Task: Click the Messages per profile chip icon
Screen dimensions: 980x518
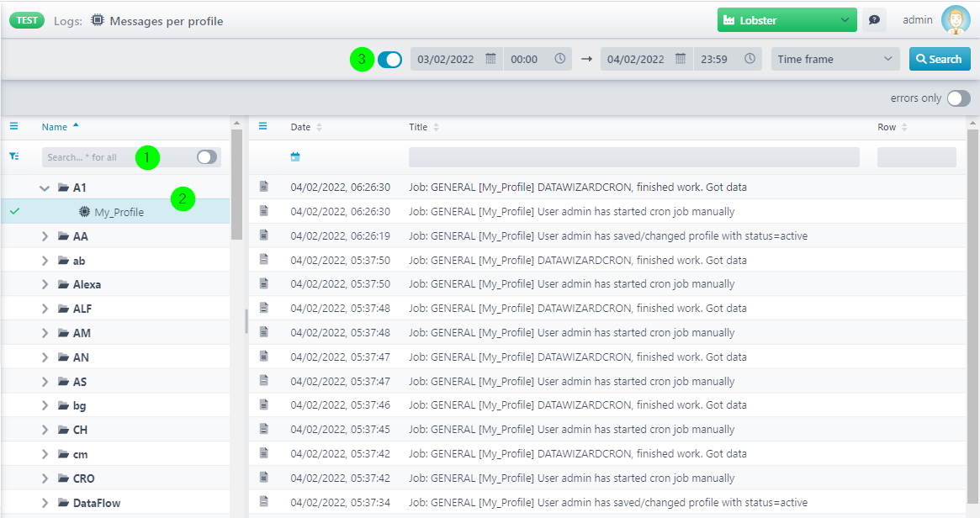Action: click(x=98, y=20)
